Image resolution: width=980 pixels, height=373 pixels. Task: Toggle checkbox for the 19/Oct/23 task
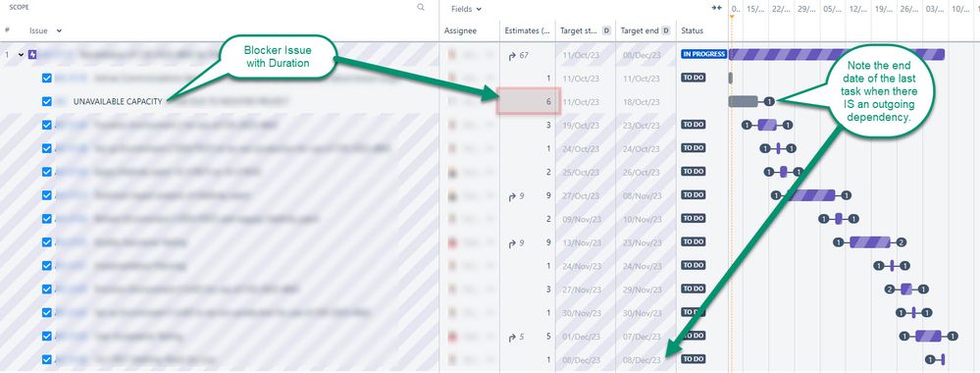pyautogui.click(x=47, y=126)
